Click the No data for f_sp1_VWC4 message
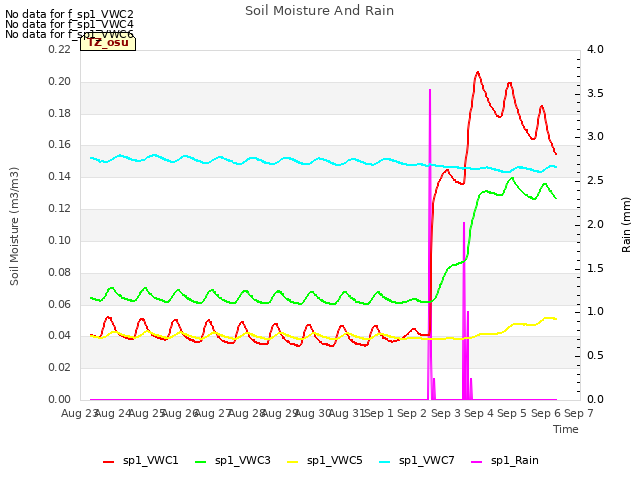Viewport: 640px width, 480px height. tap(69, 24)
